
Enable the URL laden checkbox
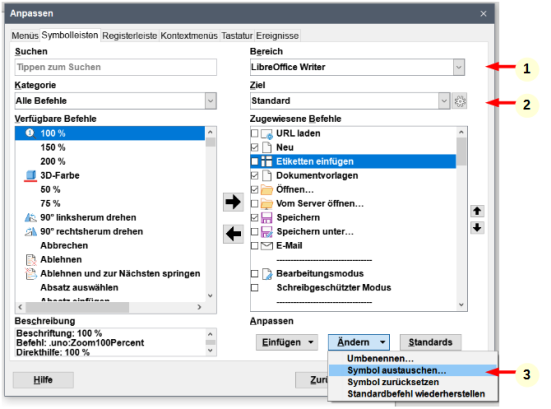tap(254, 133)
